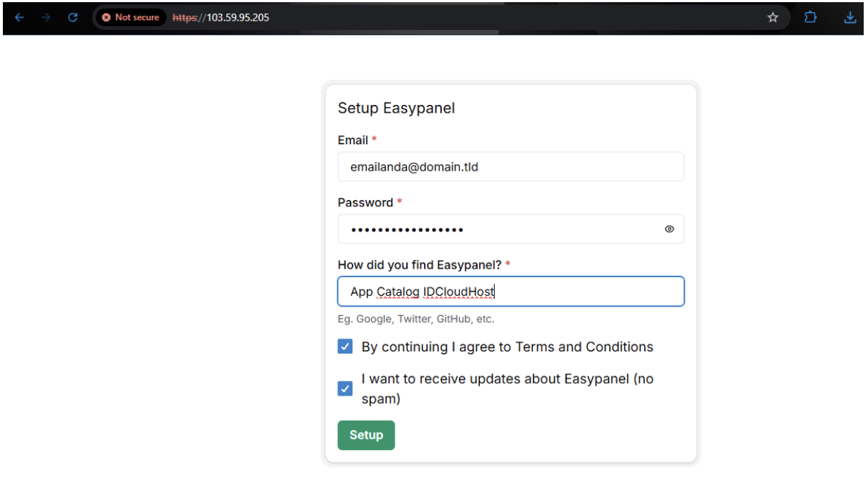This screenshot has width=868, height=480.
Task: Open the browser downloads icon
Action: pyautogui.click(x=849, y=17)
